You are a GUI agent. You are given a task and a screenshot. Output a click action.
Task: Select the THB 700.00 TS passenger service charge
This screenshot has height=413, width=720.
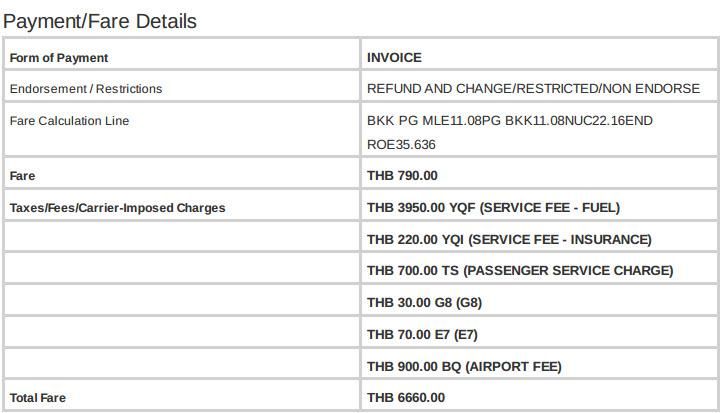(x=520, y=271)
